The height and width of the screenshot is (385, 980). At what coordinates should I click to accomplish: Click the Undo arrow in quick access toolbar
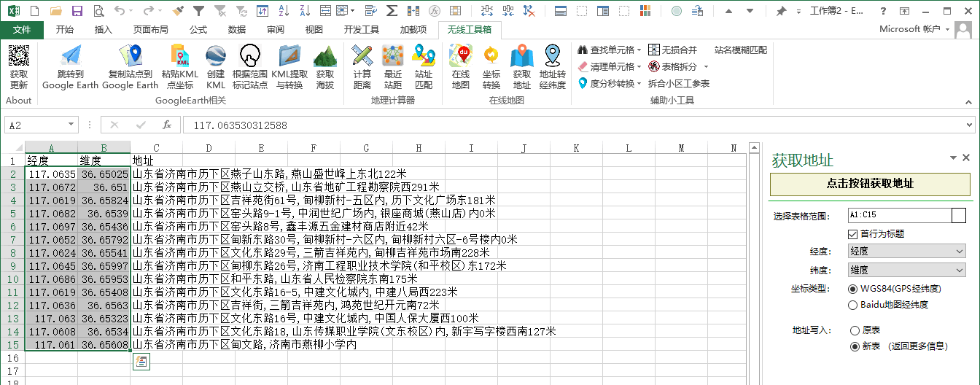pyautogui.click(x=119, y=11)
